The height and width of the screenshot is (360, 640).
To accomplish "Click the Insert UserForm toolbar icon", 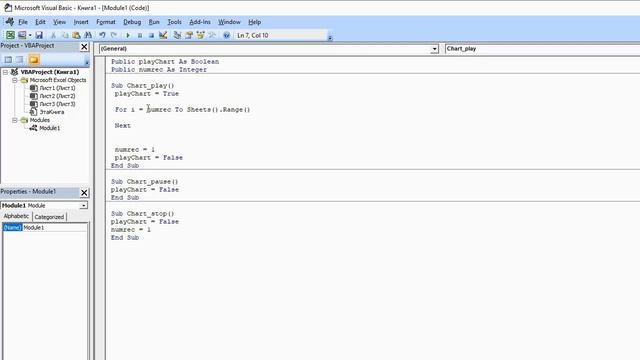I will coord(22,36).
